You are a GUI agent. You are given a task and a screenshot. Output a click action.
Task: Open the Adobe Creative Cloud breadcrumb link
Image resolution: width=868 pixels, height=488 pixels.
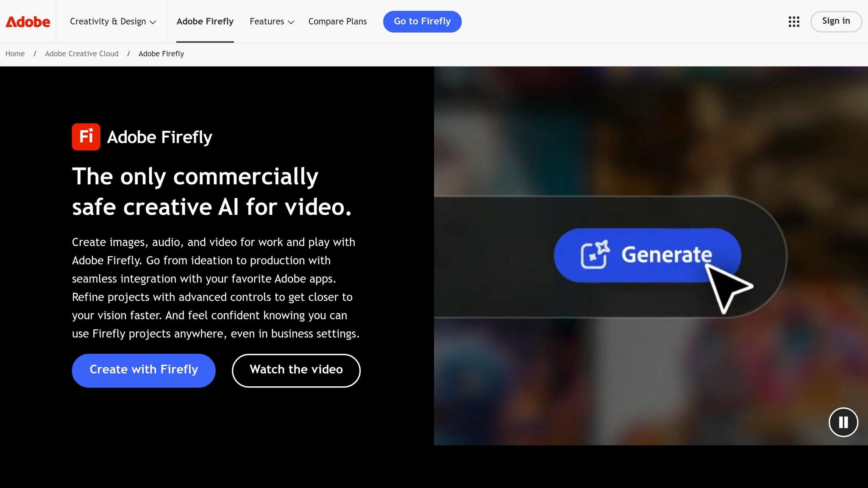[82, 54]
